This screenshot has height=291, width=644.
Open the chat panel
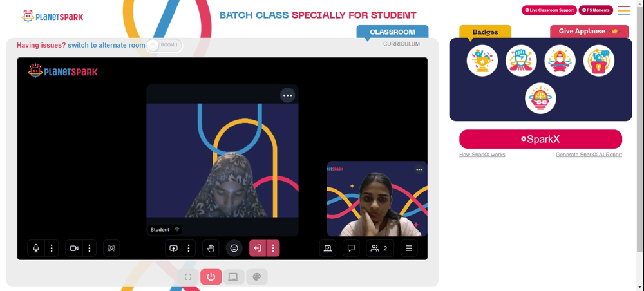(x=351, y=249)
